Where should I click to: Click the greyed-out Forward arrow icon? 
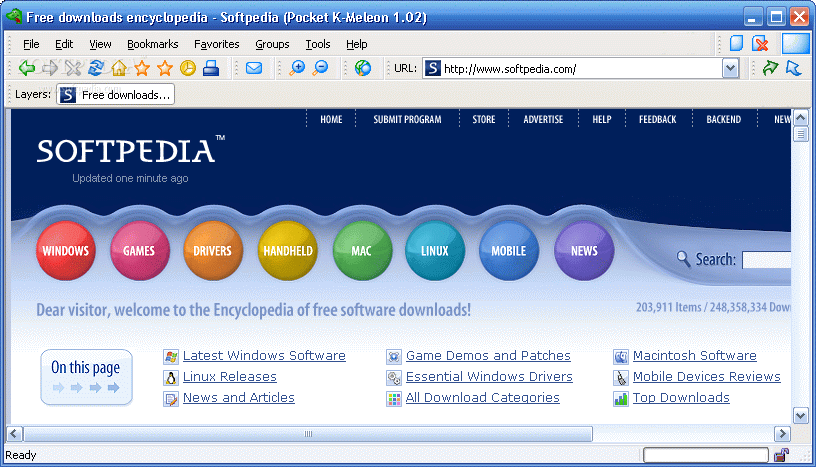50,68
